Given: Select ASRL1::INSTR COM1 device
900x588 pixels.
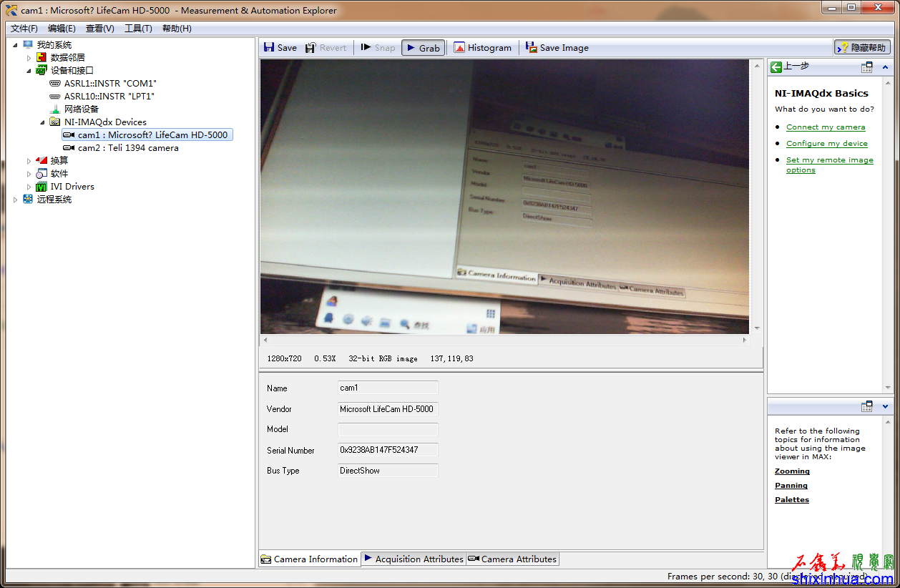Looking at the screenshot, I should coord(109,84).
